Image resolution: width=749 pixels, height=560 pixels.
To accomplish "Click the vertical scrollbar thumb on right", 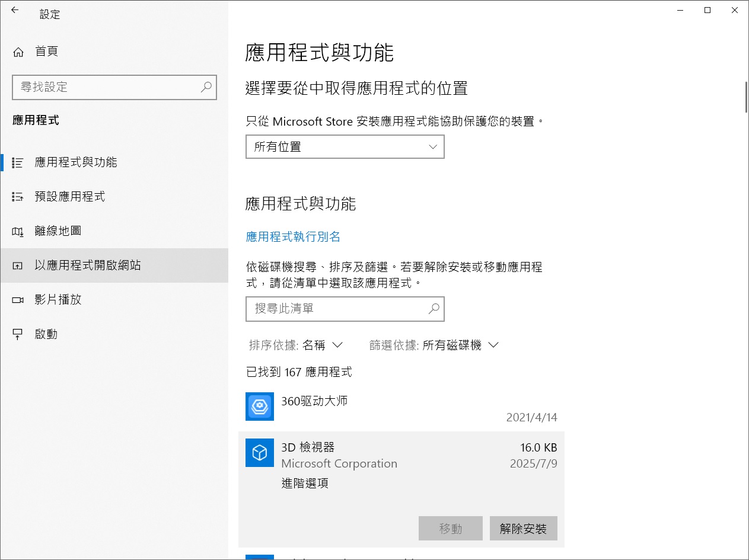I will [745, 97].
